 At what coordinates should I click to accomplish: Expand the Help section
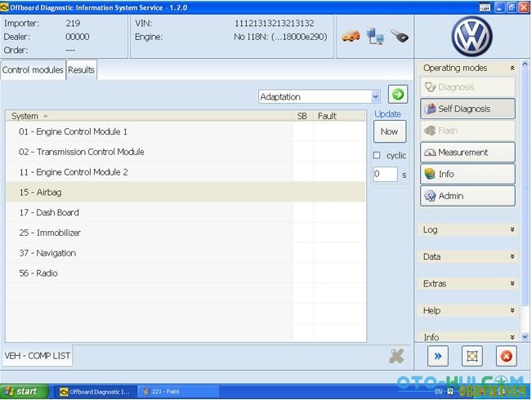[468, 310]
